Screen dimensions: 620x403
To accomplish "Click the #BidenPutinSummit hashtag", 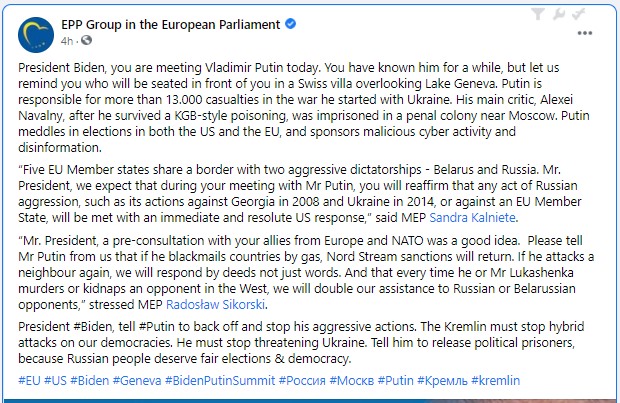I will click(220, 380).
